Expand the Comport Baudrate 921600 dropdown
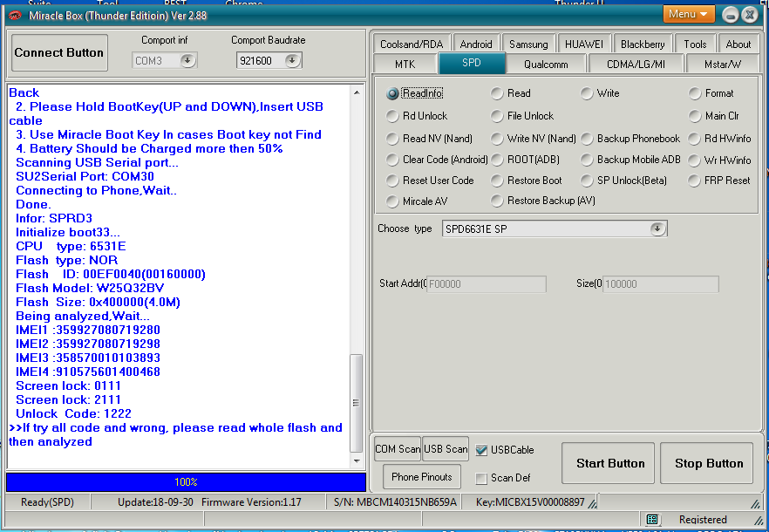This screenshot has width=769, height=532. [x=292, y=60]
